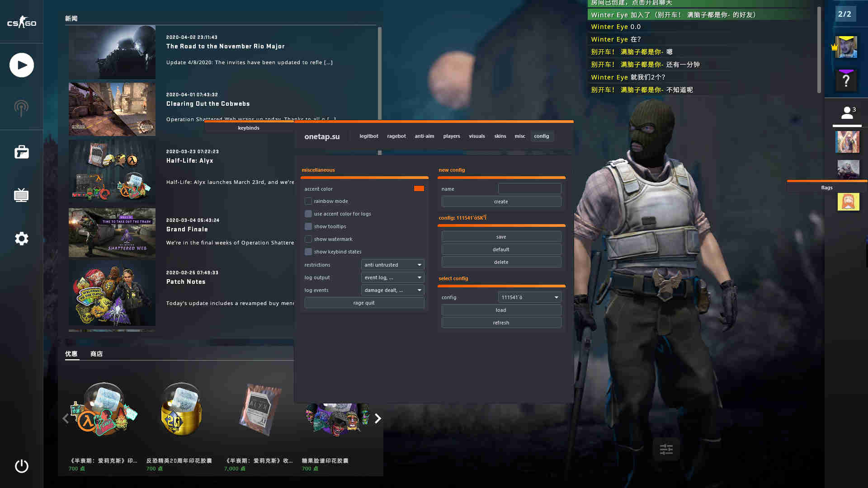The width and height of the screenshot is (868, 488).
Task: Switch to the visuals tab
Action: (x=477, y=136)
